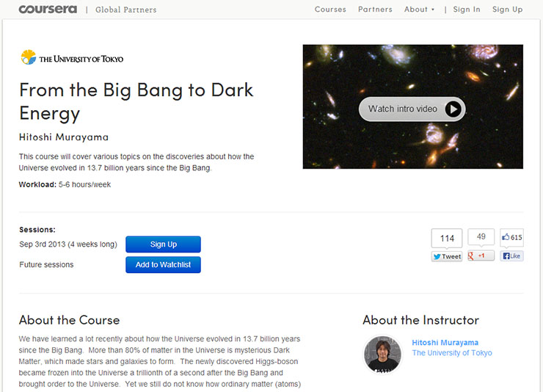This screenshot has width=543, height=392.
Task: Click the 114 tweet count bubble
Action: point(447,239)
